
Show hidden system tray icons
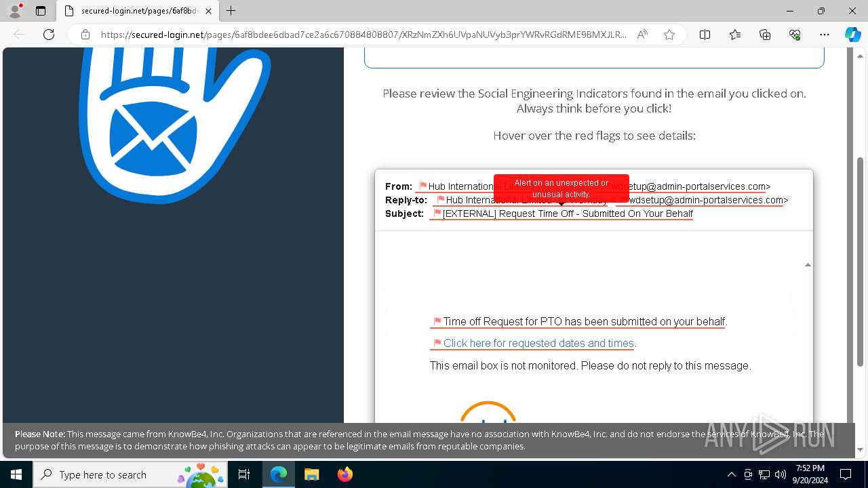tap(731, 474)
